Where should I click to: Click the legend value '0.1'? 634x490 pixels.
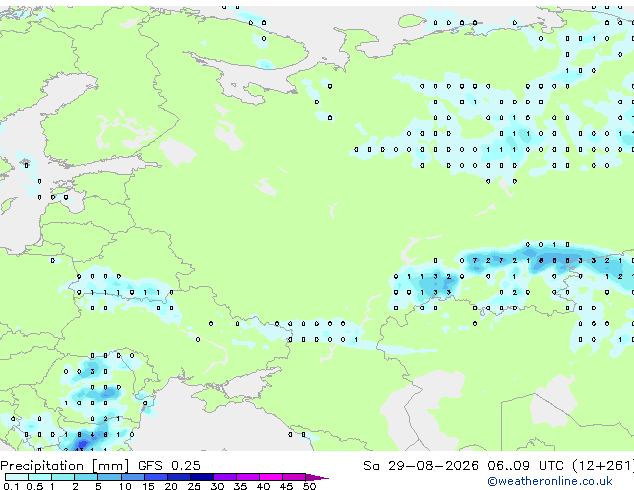click(11, 486)
